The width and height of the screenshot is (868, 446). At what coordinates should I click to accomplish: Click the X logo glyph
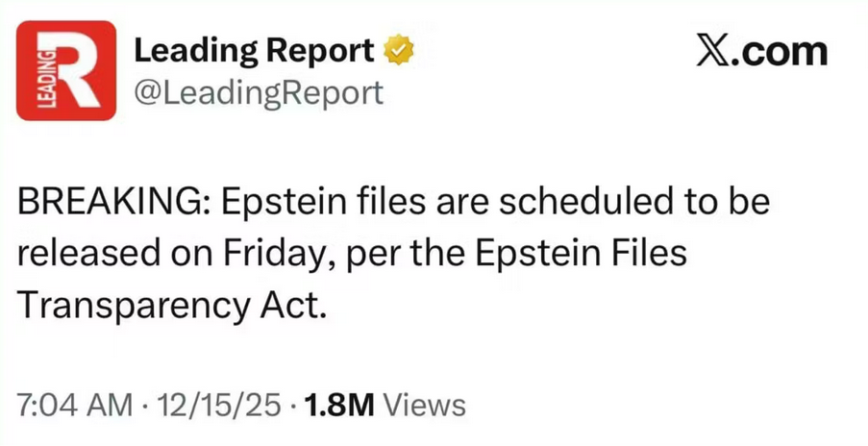pos(715,50)
